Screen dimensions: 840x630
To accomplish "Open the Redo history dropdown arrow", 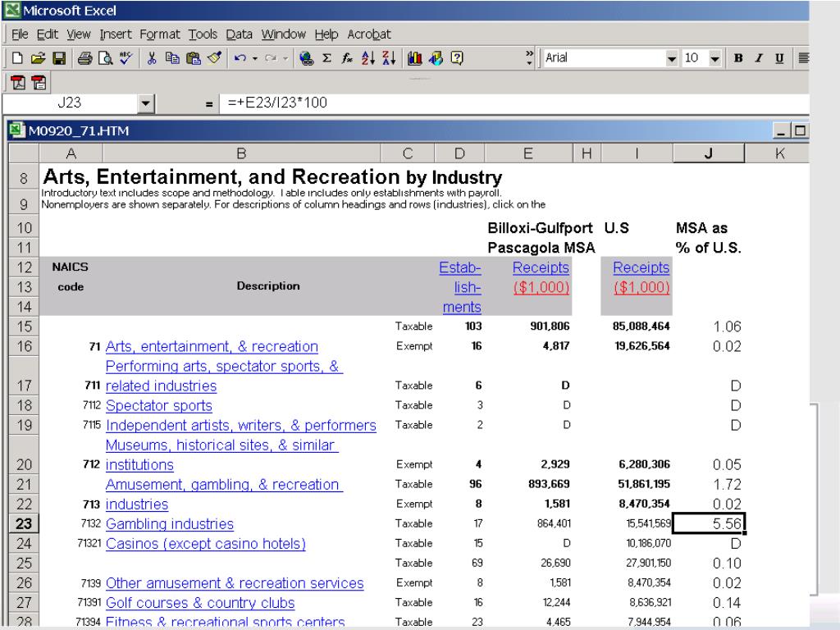I will coord(285,58).
